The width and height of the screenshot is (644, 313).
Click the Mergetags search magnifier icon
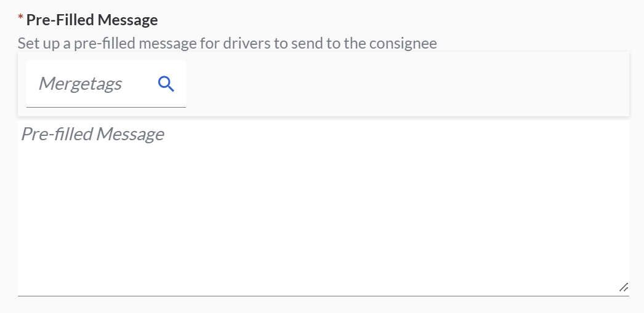[166, 84]
